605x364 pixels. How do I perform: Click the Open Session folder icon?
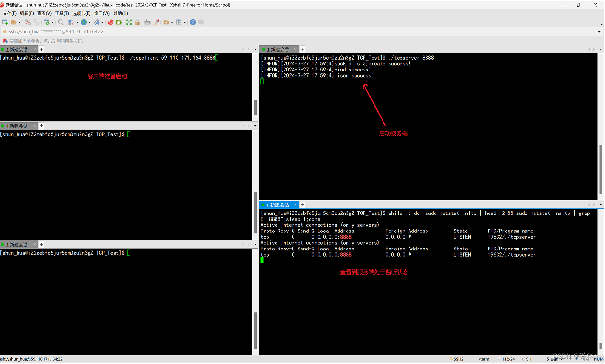coord(14,22)
